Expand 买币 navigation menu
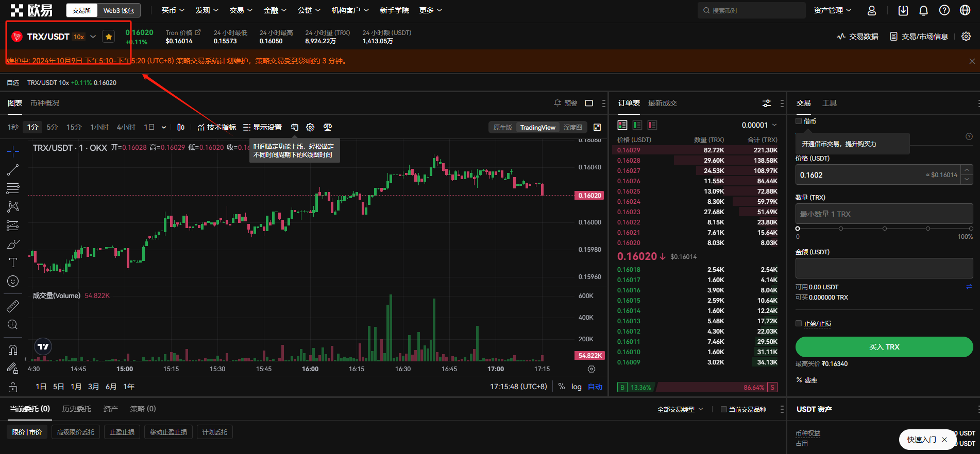This screenshot has height=454, width=980. 173,10
